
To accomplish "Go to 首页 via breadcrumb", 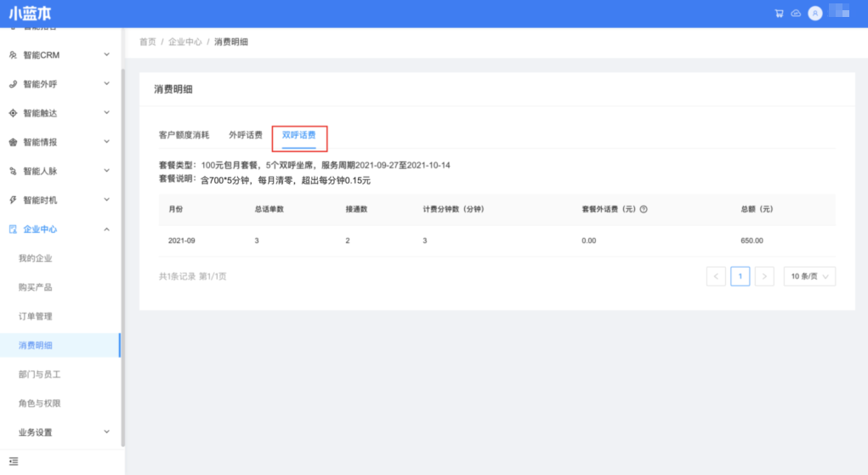I will click(x=148, y=42).
